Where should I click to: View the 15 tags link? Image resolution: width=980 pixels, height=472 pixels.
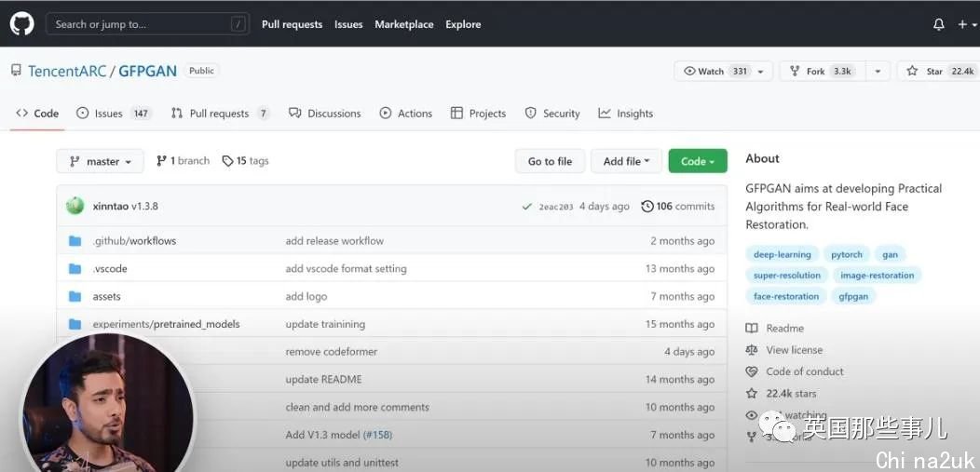[x=245, y=160]
